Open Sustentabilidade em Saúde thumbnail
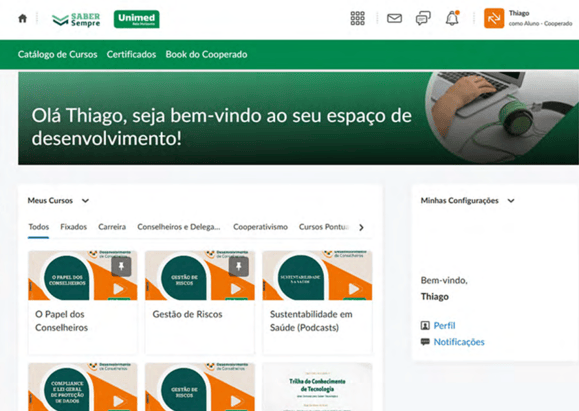This screenshot has width=579, height=411. point(317,275)
